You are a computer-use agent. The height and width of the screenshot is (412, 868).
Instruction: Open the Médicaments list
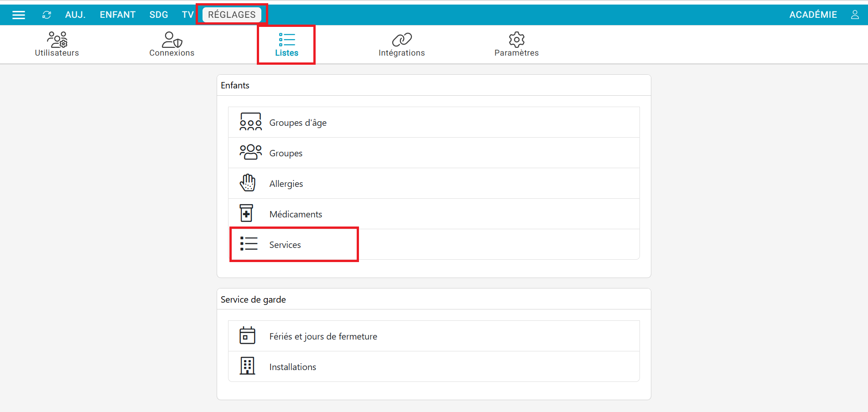click(296, 214)
